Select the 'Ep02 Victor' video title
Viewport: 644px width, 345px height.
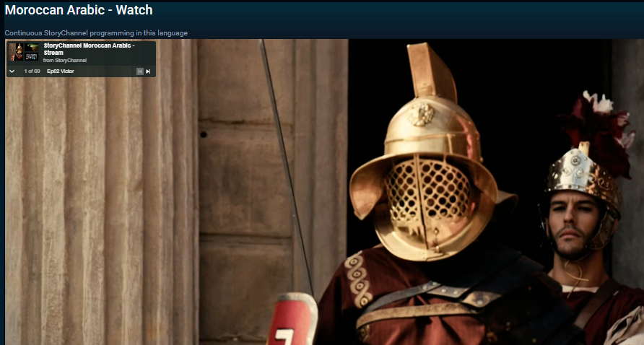(x=61, y=71)
